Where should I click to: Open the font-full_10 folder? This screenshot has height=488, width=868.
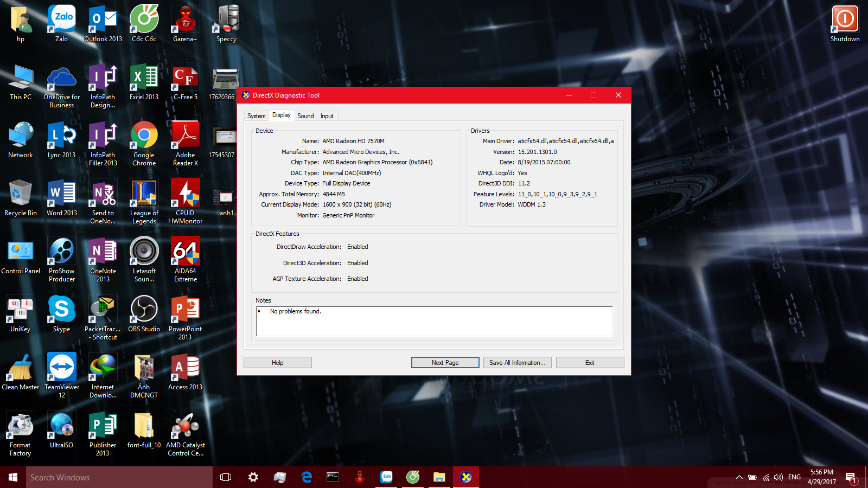[144, 430]
